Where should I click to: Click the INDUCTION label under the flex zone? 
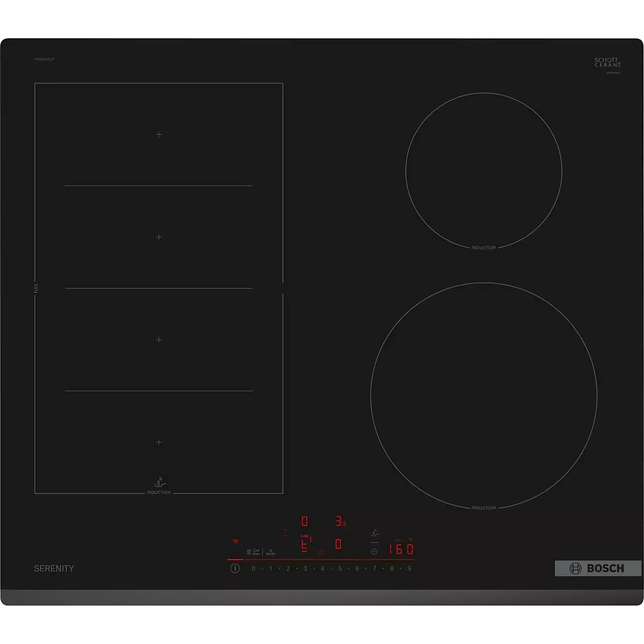[x=159, y=493]
